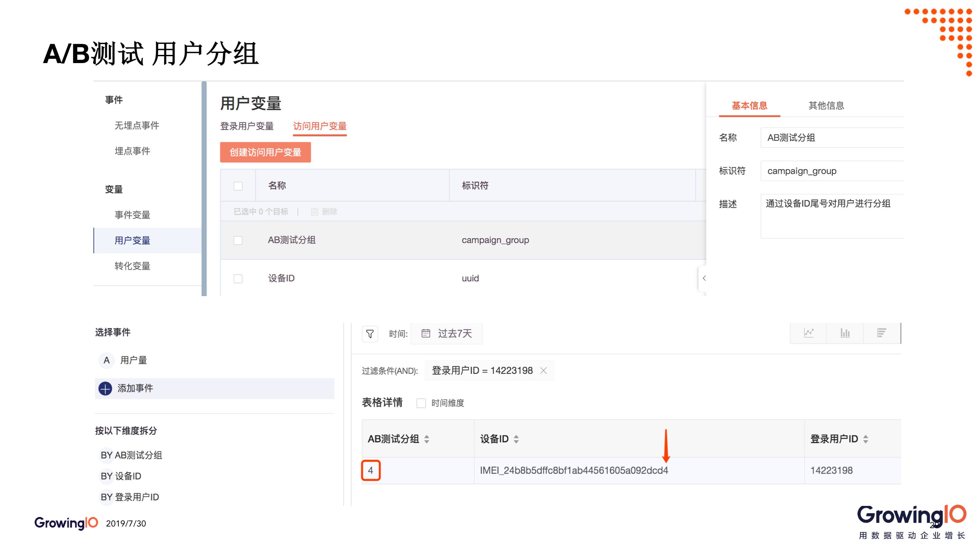Screen dimensions: 980x551
Task: Open the 基本信息 tab
Action: click(x=749, y=106)
